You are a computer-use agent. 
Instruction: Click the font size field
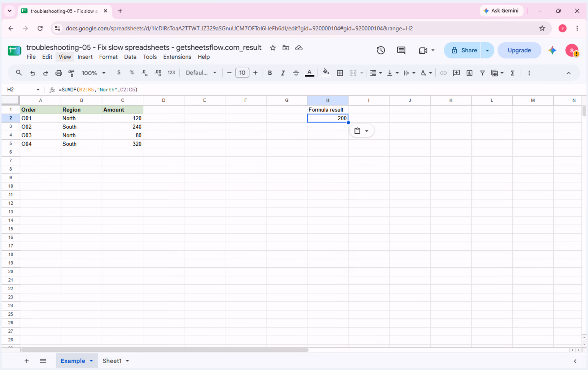[242, 73]
